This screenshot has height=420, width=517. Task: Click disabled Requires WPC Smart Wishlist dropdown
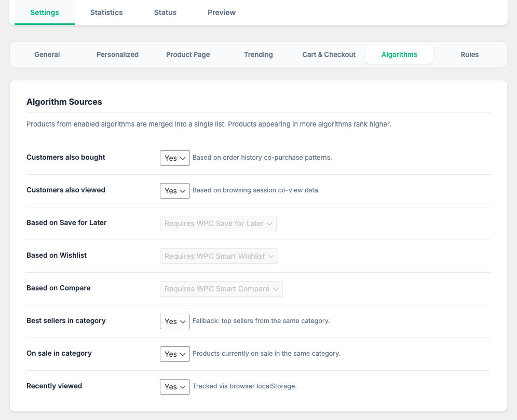click(219, 256)
